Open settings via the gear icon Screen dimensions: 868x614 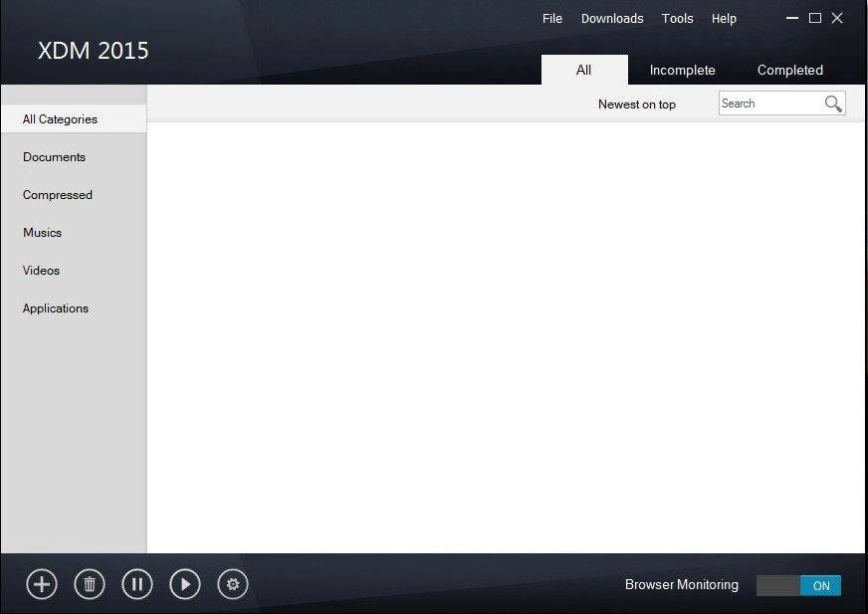pos(233,584)
